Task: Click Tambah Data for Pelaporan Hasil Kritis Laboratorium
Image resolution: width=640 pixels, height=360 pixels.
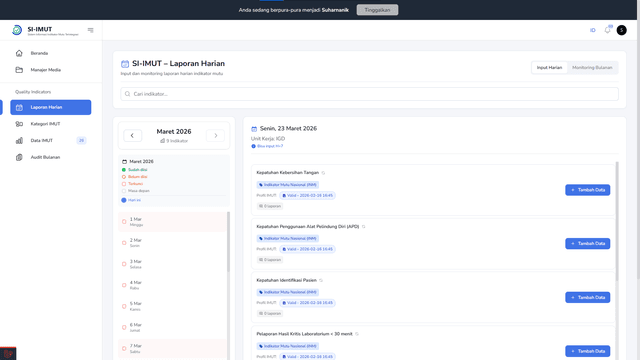Action: point(587,351)
